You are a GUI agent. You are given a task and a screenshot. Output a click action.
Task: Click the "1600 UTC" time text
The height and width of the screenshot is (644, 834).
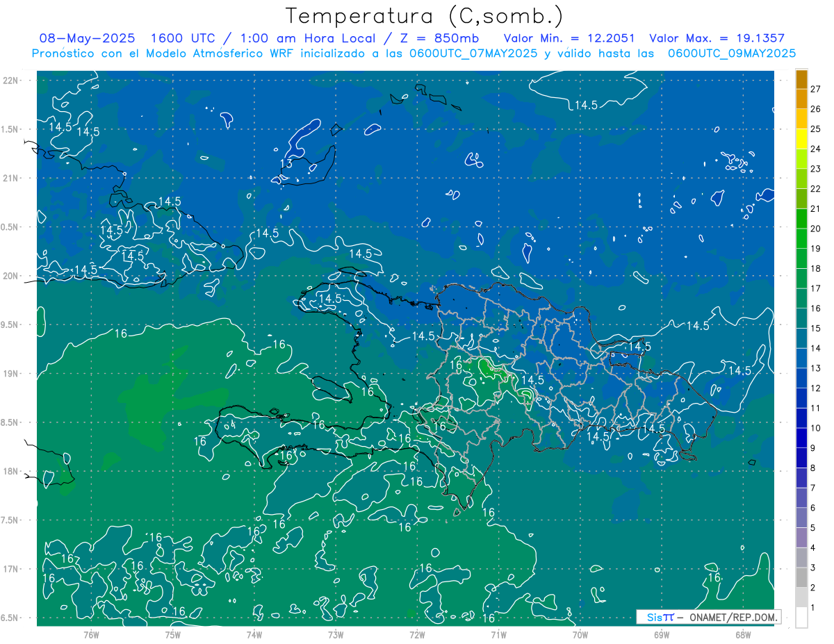click(182, 38)
